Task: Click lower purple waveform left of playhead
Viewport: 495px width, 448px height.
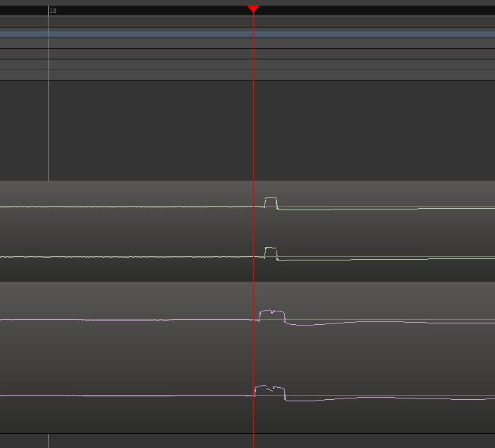Action: tap(141, 396)
